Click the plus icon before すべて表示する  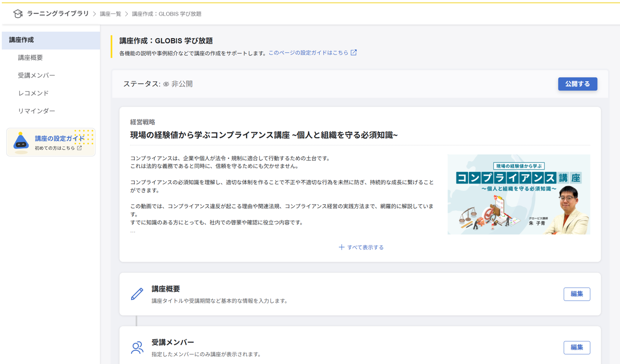tap(341, 247)
